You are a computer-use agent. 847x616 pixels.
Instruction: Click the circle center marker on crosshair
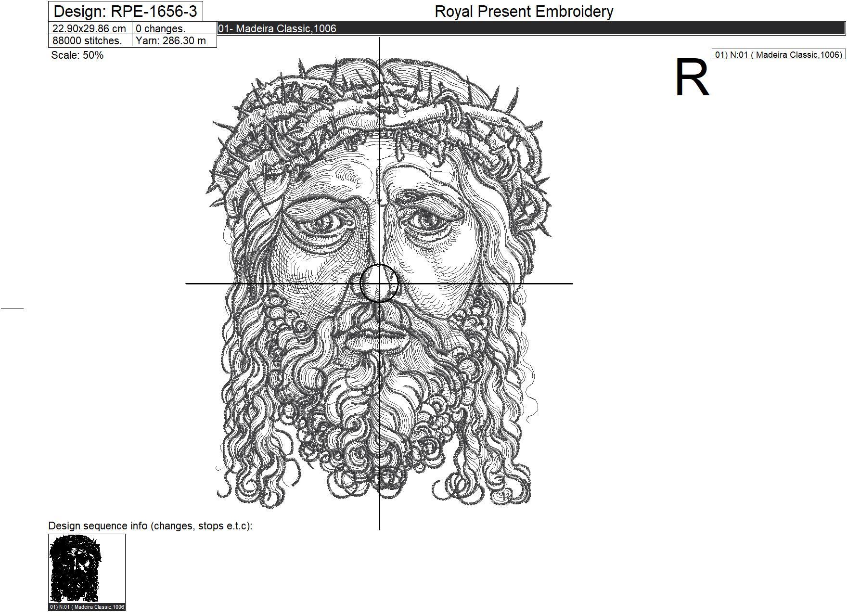pos(379,283)
